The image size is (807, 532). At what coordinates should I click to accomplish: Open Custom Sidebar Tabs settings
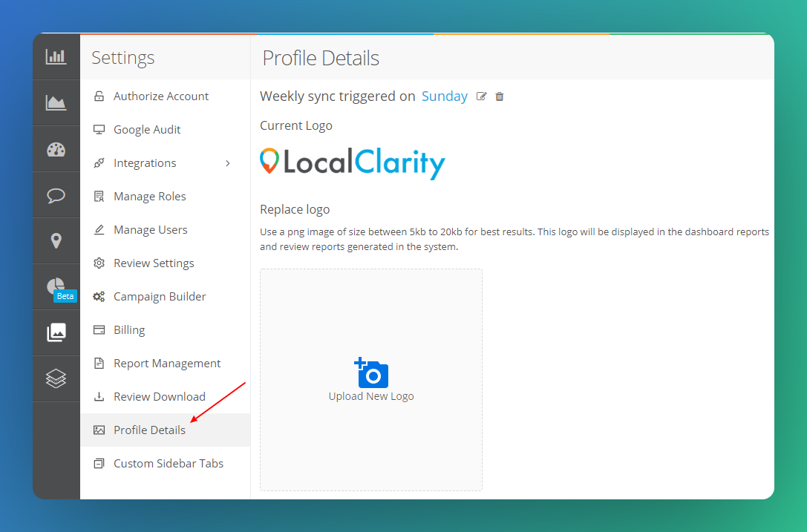168,464
